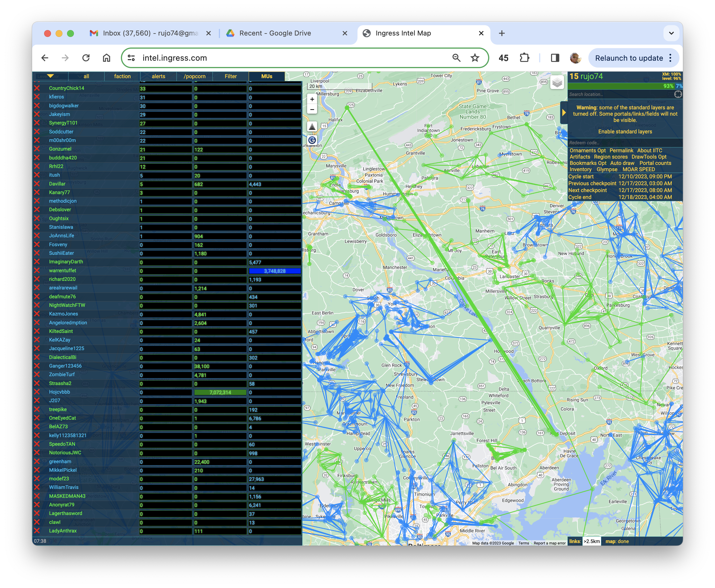Image resolution: width=715 pixels, height=588 pixels.
Task: Click warrentuffet's blue 3,748,828 MU bar
Action: coord(274,271)
